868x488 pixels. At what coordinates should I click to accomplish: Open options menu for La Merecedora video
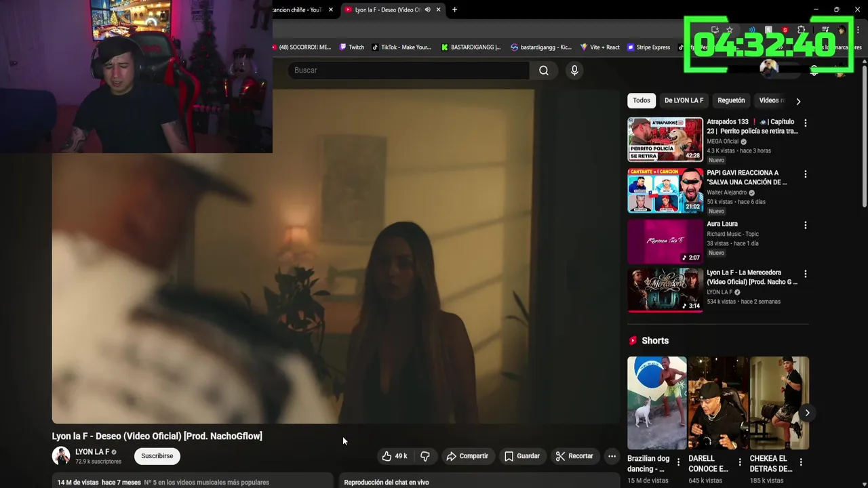point(805,274)
